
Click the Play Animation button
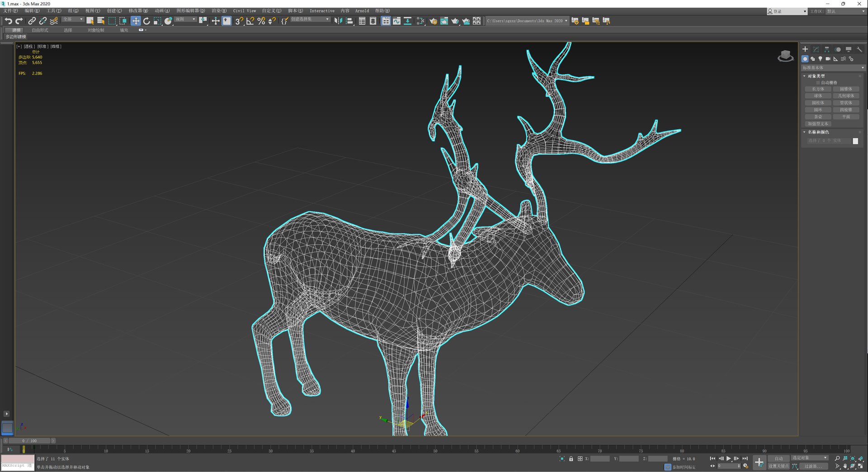[728, 458]
